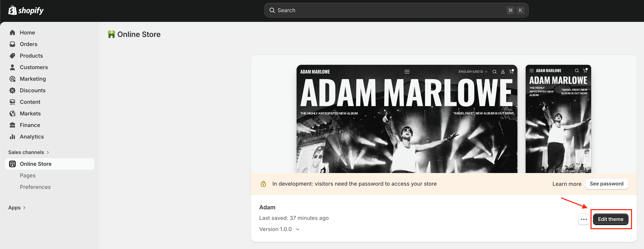644x249 pixels.
Task: Click the Analytics bar chart icon
Action: pos(12,136)
